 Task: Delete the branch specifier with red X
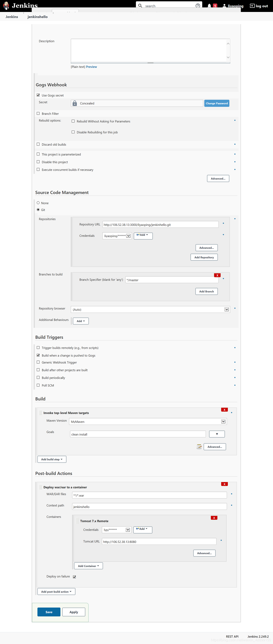point(217,275)
